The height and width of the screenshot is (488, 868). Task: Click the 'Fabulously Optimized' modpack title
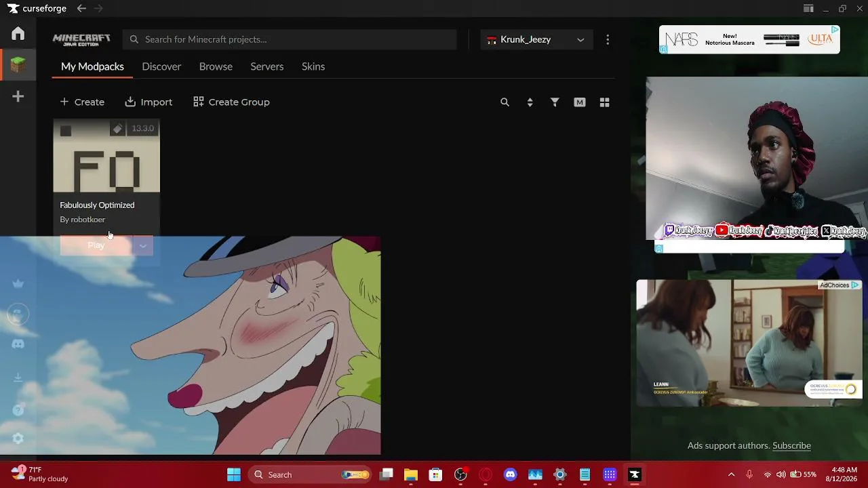tap(97, 205)
